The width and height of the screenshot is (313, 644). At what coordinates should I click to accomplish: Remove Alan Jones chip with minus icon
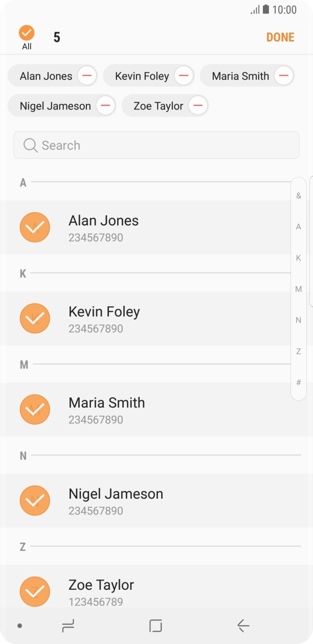coord(87,76)
